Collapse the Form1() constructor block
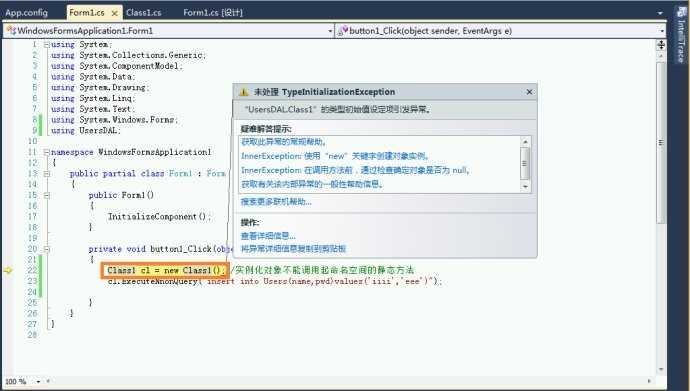This screenshot has height=391, width=690. pos(46,195)
